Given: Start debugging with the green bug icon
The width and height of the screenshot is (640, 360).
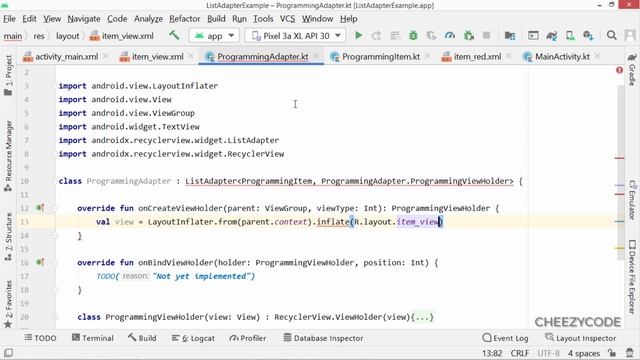Looking at the screenshot, I should coord(413,36).
